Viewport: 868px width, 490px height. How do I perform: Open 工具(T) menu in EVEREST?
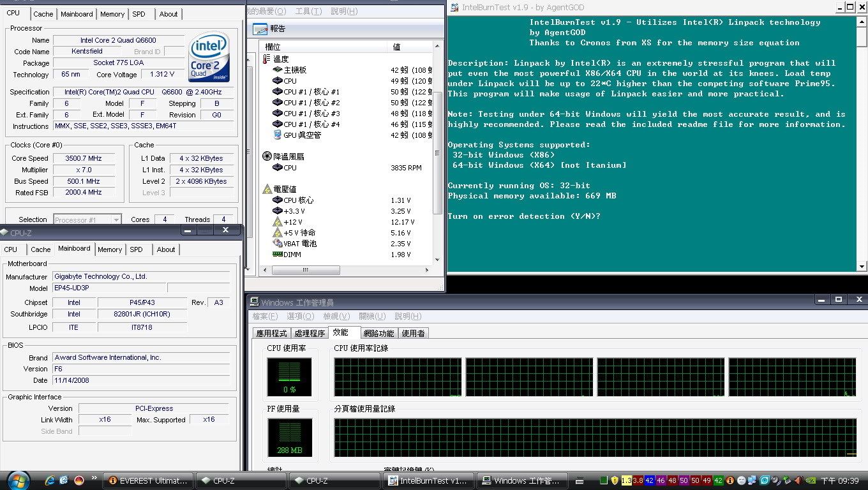click(x=308, y=11)
